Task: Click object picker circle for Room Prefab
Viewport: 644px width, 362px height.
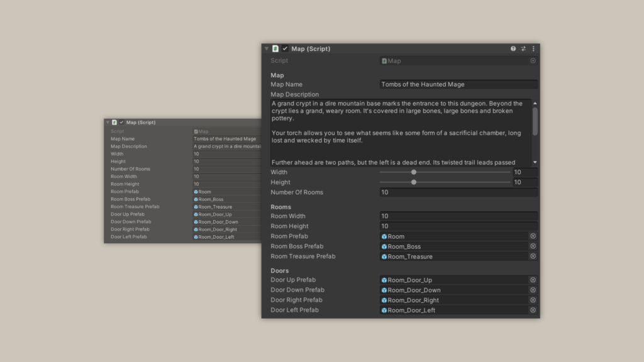Action: pos(533,236)
